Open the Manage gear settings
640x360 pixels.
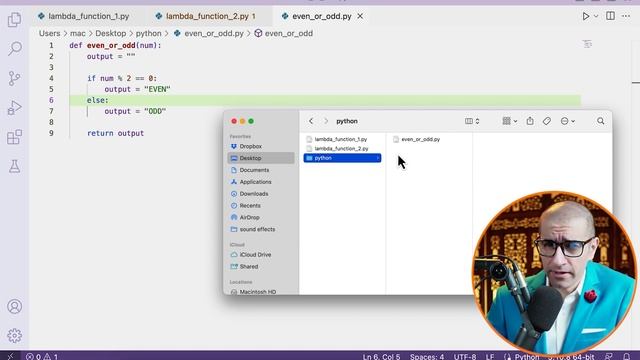click(14, 336)
